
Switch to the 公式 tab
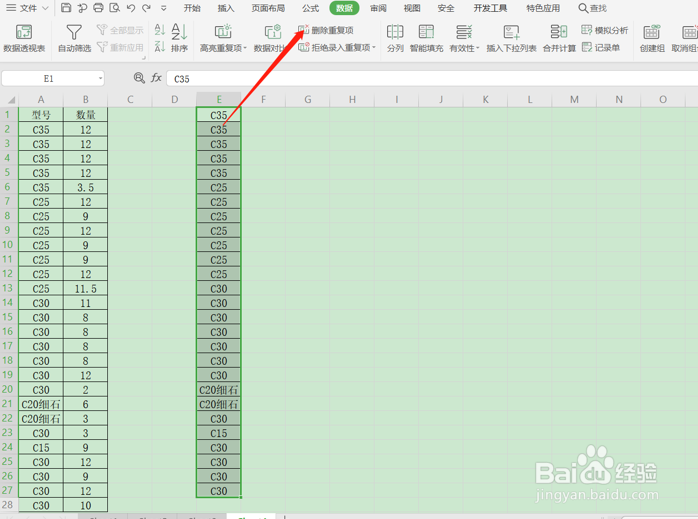(x=310, y=8)
